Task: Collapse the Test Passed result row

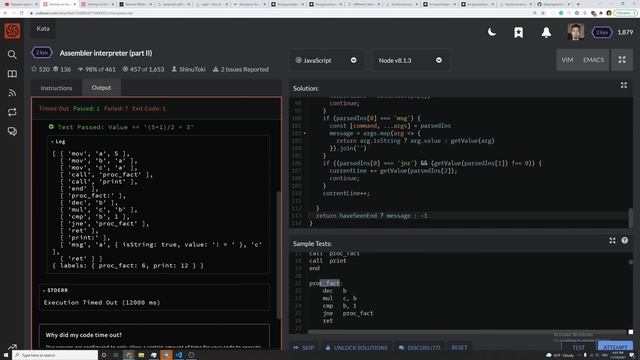Action: pyautogui.click(x=121, y=127)
